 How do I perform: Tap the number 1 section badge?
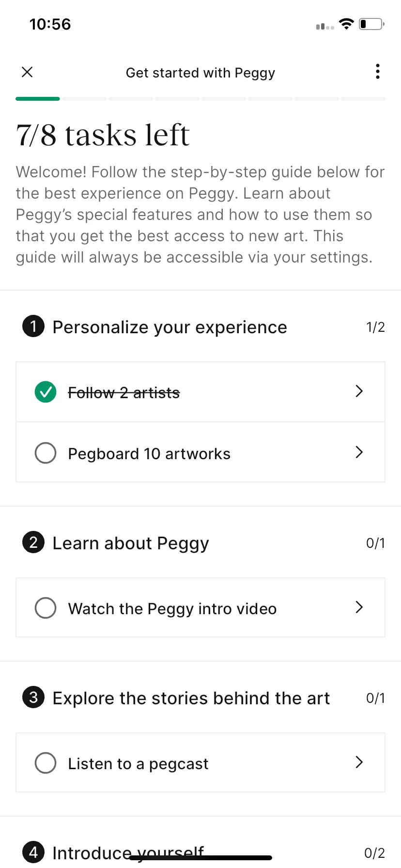tap(33, 326)
